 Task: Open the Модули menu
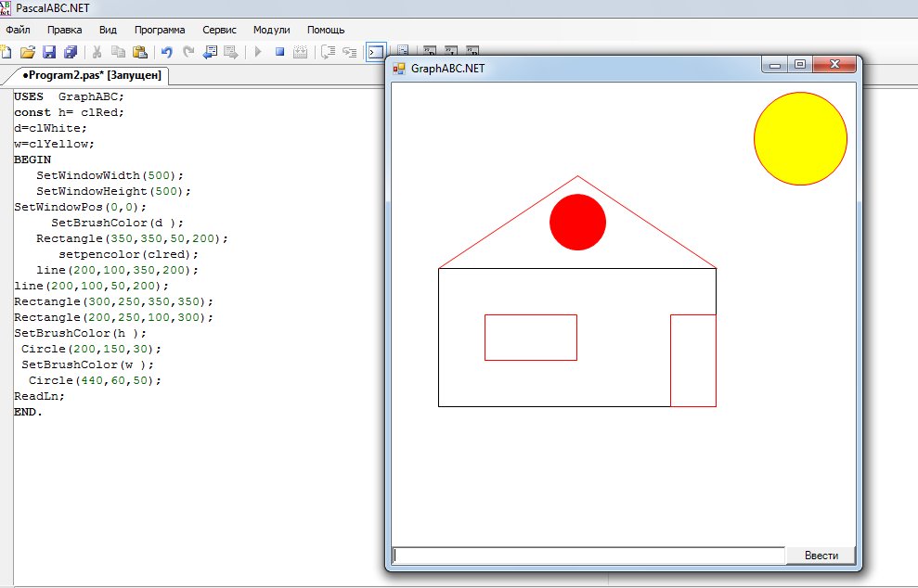[272, 30]
